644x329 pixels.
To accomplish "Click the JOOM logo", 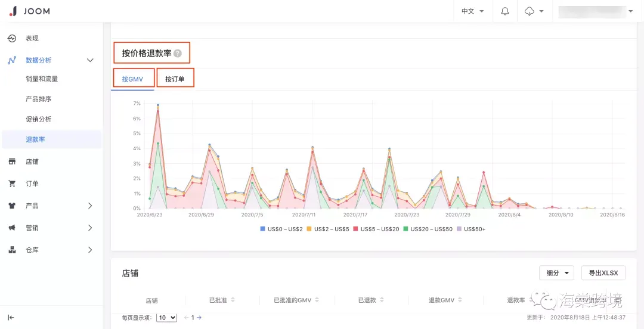I will [30, 11].
